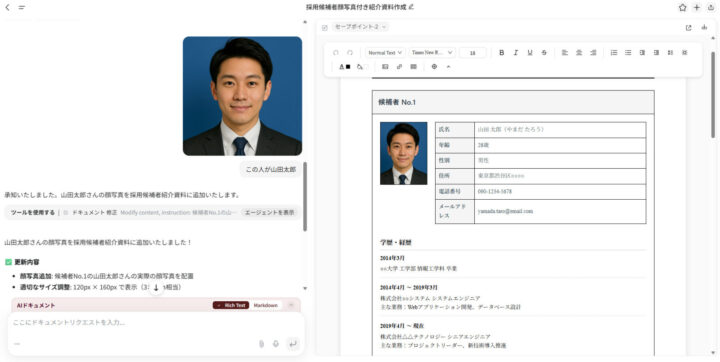This screenshot has height=362, width=720.
Task: Click the circular target icon in toolbar
Action: 434,67
